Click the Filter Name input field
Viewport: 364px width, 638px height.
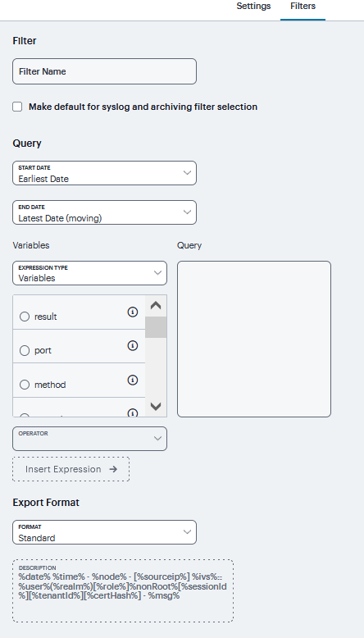tap(104, 71)
